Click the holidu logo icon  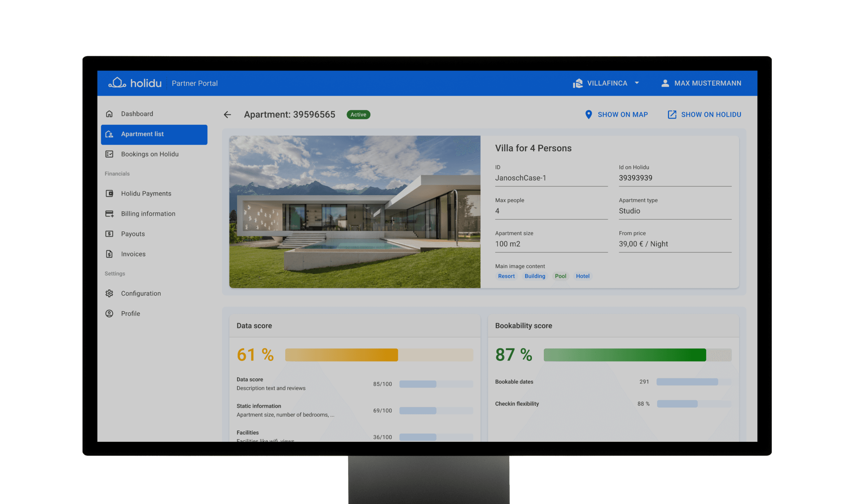pos(117,83)
